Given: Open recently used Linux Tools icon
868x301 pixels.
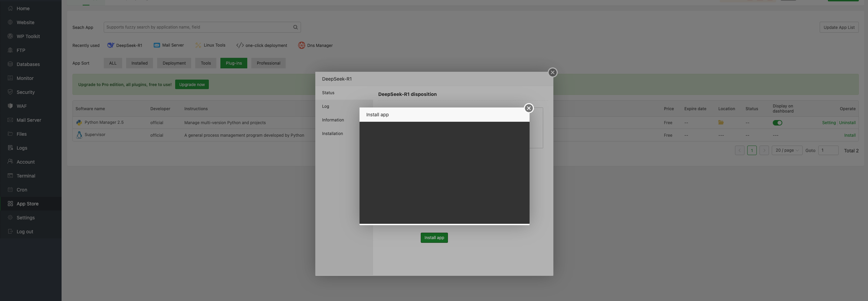Looking at the screenshot, I should [198, 45].
